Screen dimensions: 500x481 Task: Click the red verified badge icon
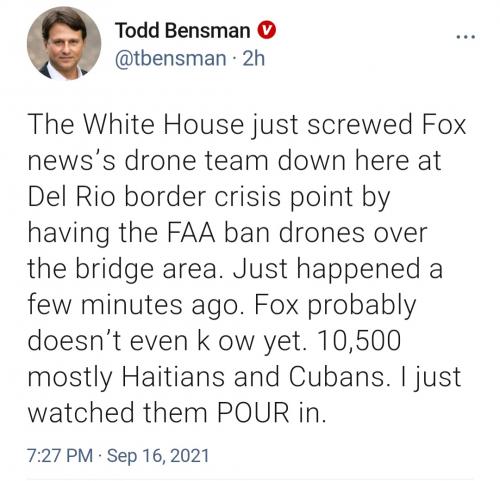(266, 30)
